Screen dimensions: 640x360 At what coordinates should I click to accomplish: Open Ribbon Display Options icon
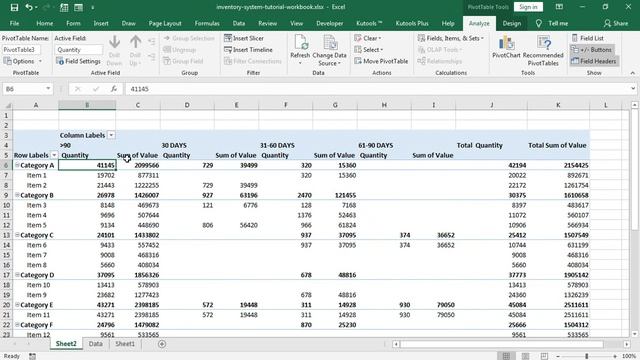pos(559,7)
